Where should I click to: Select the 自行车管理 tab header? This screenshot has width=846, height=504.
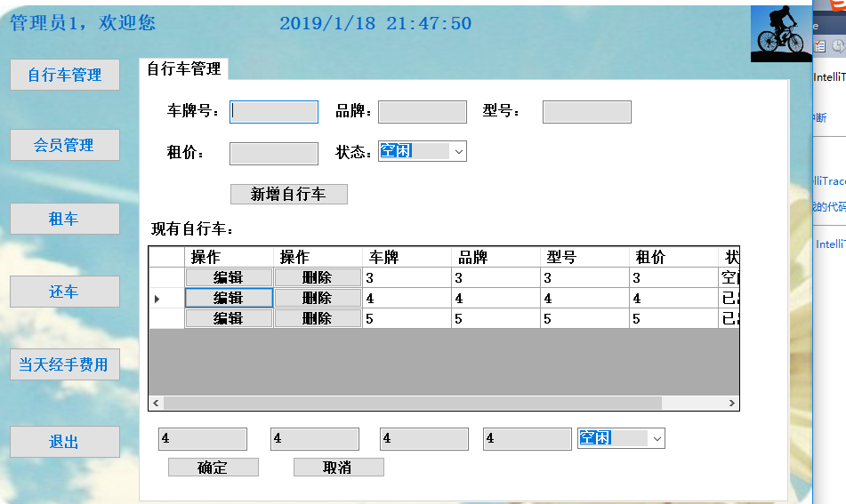183,69
